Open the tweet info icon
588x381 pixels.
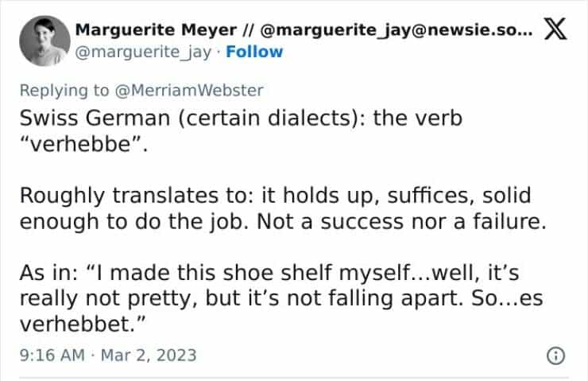(x=557, y=355)
